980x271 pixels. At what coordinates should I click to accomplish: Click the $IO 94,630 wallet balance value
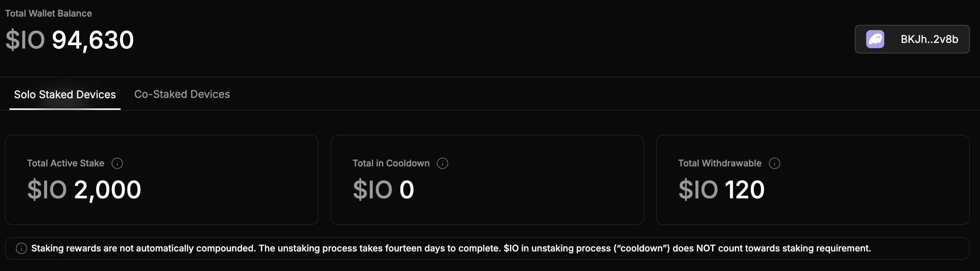(x=70, y=40)
